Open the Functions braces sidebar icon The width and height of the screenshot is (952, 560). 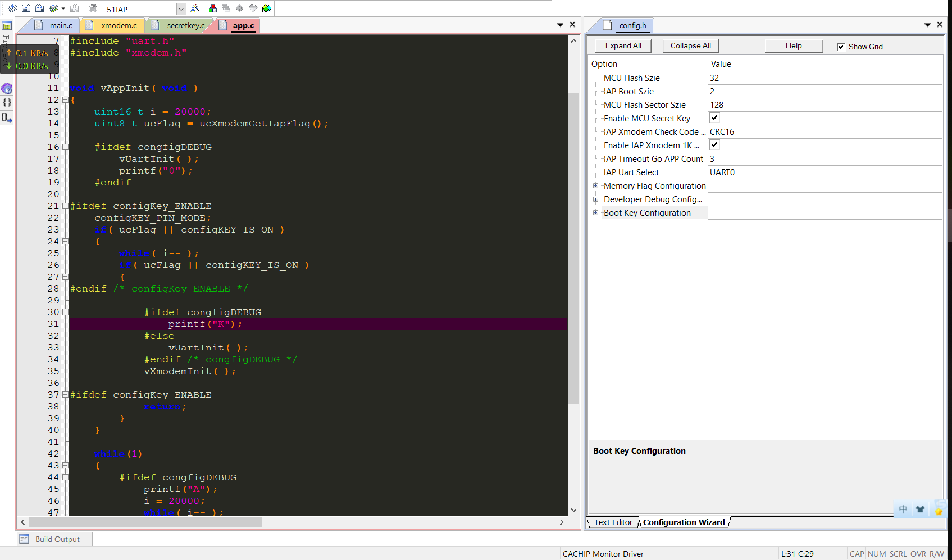7,102
